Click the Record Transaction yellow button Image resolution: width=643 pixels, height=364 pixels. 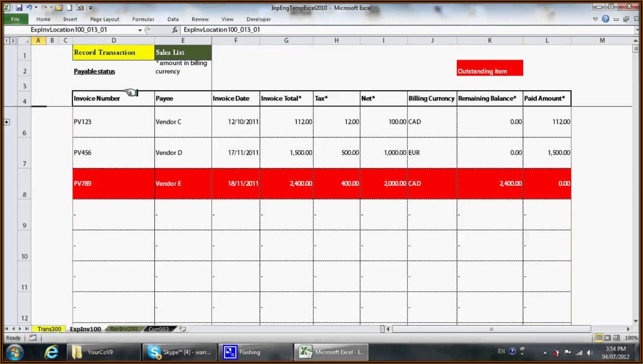click(113, 52)
